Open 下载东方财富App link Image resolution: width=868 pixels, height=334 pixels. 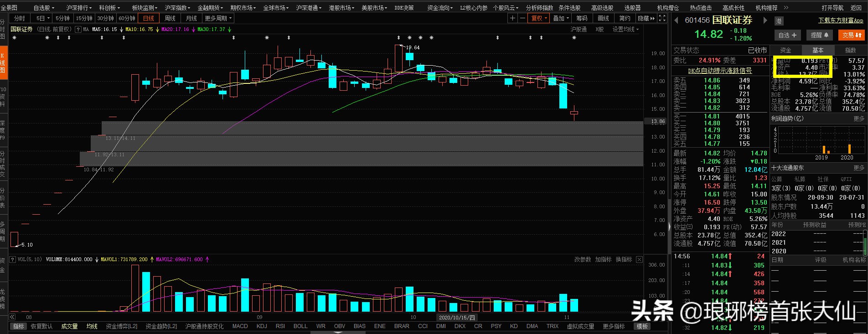tap(841, 21)
